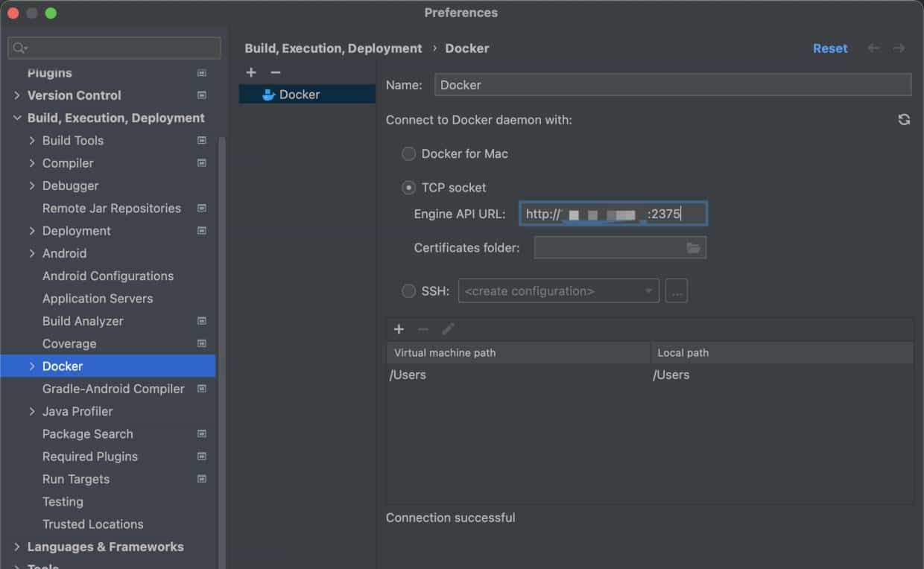Click the add Docker configuration plus icon
The height and width of the screenshot is (569, 924).
pyautogui.click(x=251, y=72)
